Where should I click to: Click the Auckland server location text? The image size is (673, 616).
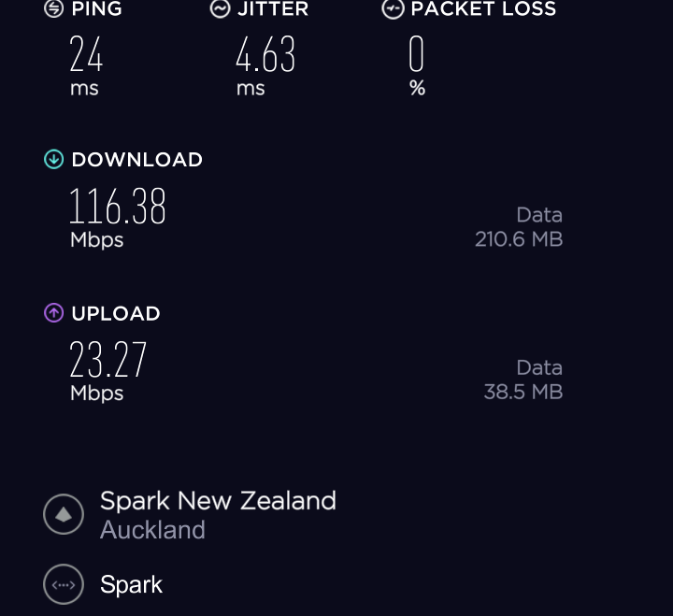tap(152, 530)
